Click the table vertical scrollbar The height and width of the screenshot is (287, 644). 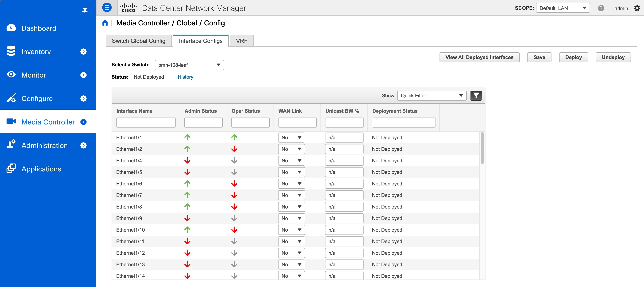pos(482,148)
